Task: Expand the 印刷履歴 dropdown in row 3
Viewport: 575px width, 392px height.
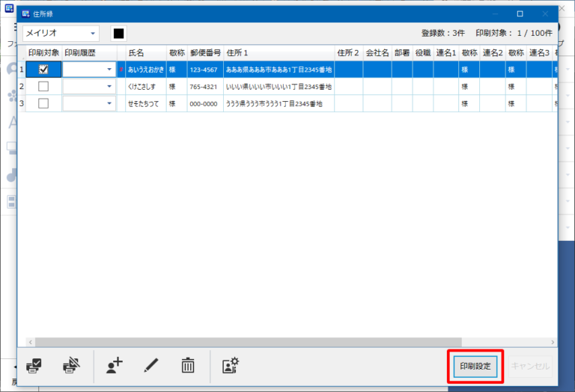Action: point(109,104)
